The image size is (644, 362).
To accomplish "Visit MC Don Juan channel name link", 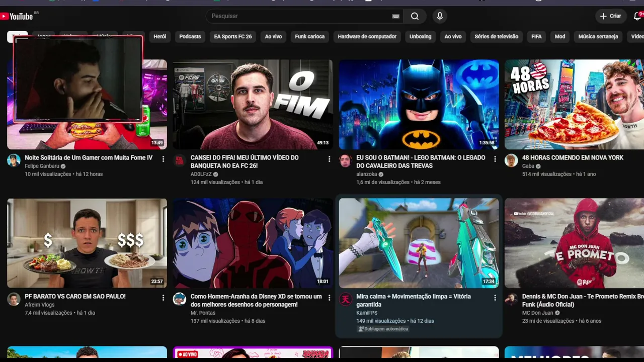I will pyautogui.click(x=538, y=313).
